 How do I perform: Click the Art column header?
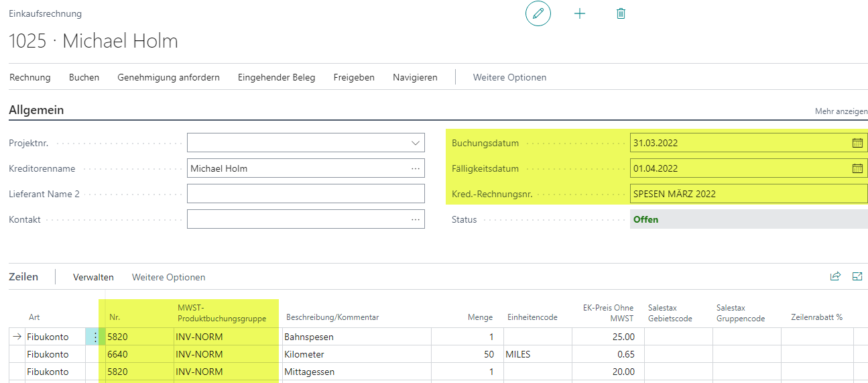pyautogui.click(x=34, y=317)
